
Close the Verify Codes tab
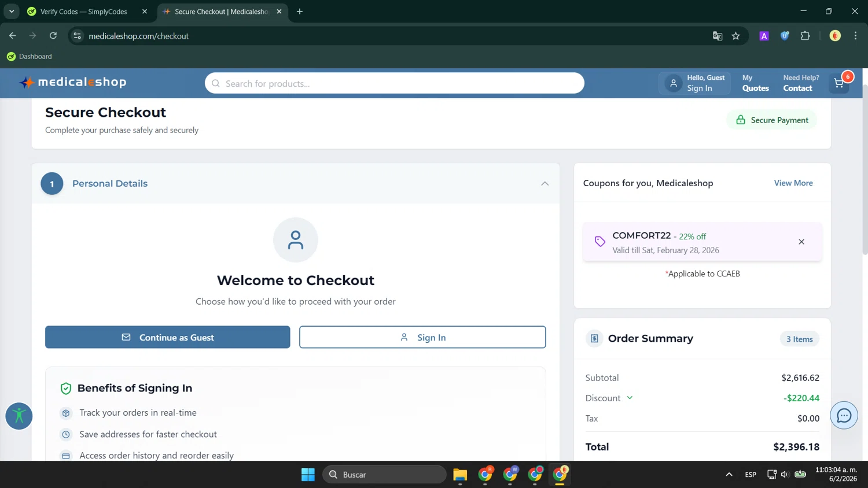[x=145, y=12]
